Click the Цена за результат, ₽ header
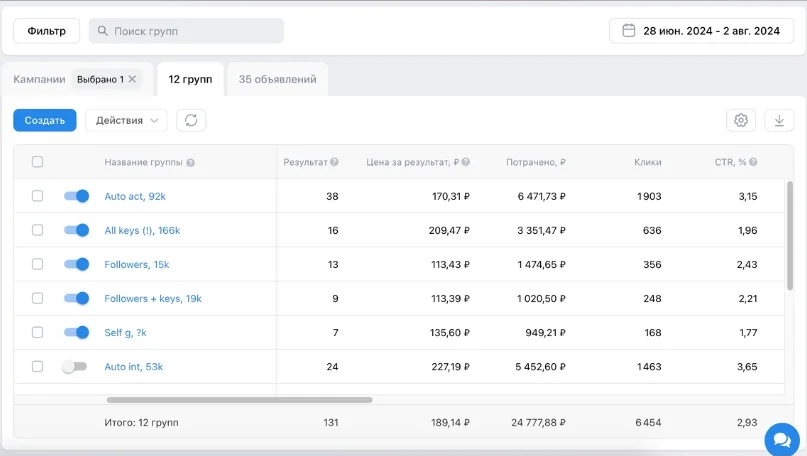 point(413,162)
